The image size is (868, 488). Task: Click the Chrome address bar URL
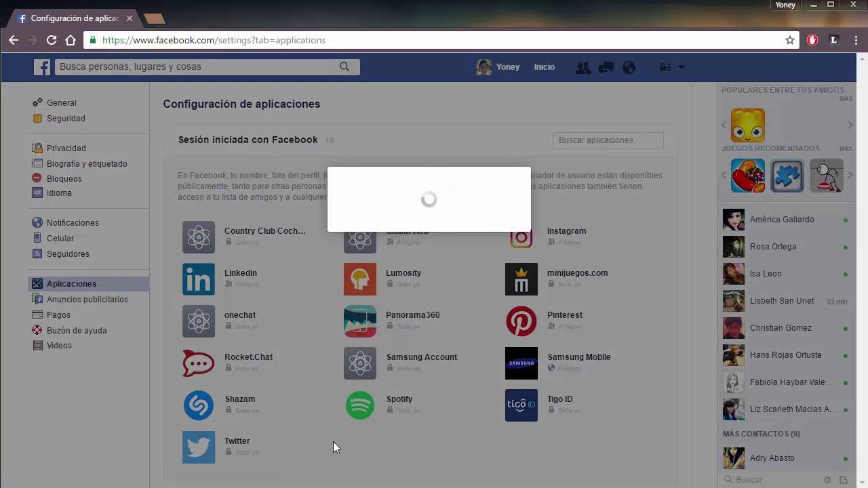pyautogui.click(x=214, y=40)
